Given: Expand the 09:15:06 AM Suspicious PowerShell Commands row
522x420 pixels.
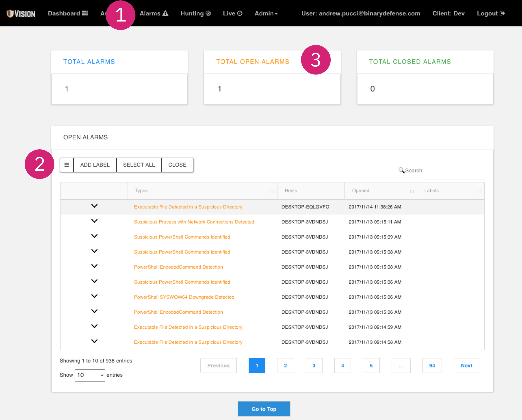Looking at the screenshot, I should 94,281.
